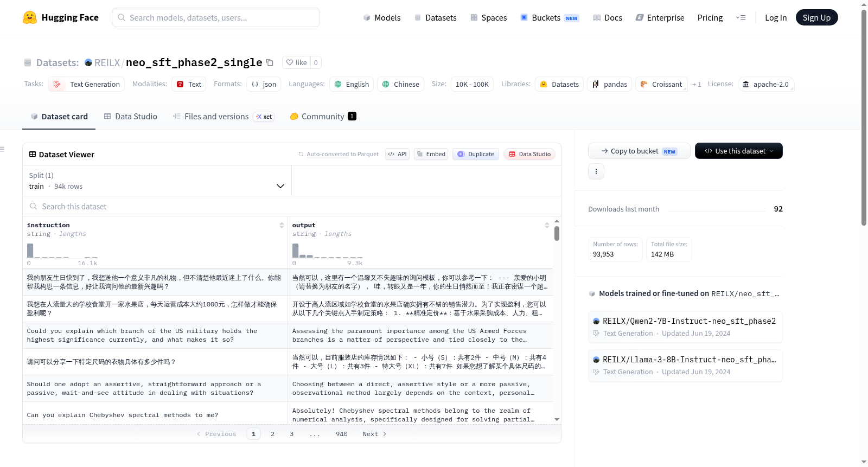
Task: Open Data Studio from viewer header
Action: click(x=529, y=154)
